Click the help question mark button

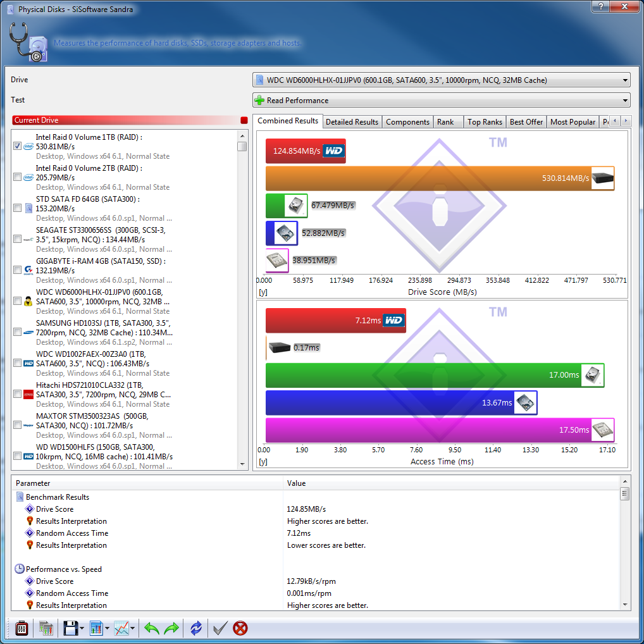601,6
